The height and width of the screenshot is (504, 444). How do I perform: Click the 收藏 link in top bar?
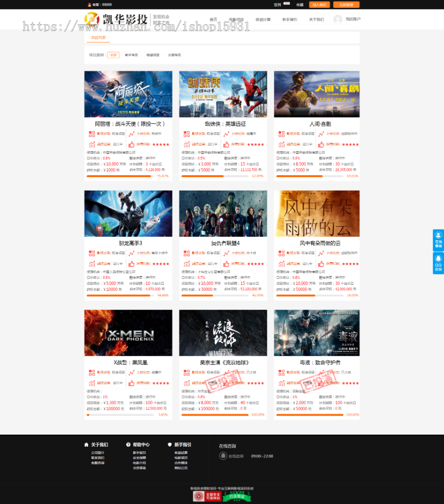pos(300,5)
